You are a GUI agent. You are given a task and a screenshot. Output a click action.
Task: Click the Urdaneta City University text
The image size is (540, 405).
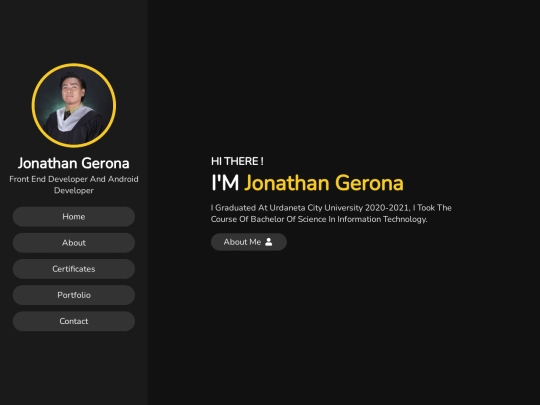pos(316,208)
